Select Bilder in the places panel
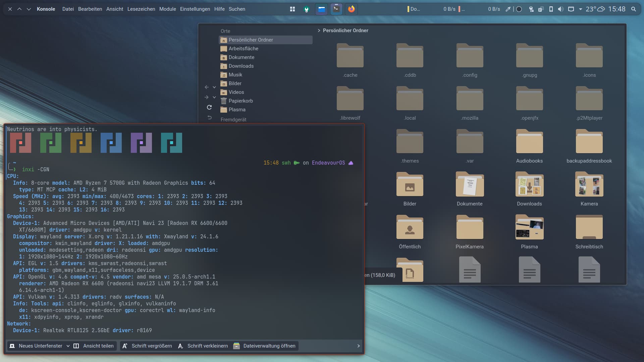 [x=266, y=83]
